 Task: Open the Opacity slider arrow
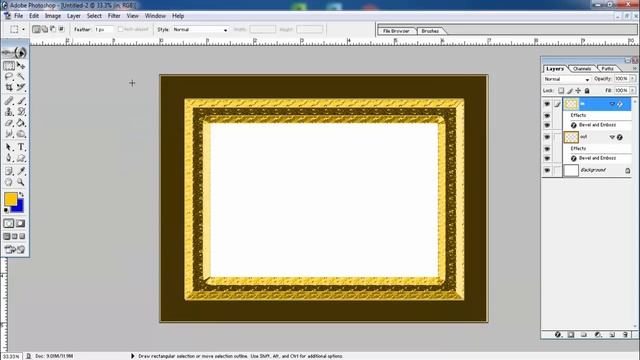633,78
